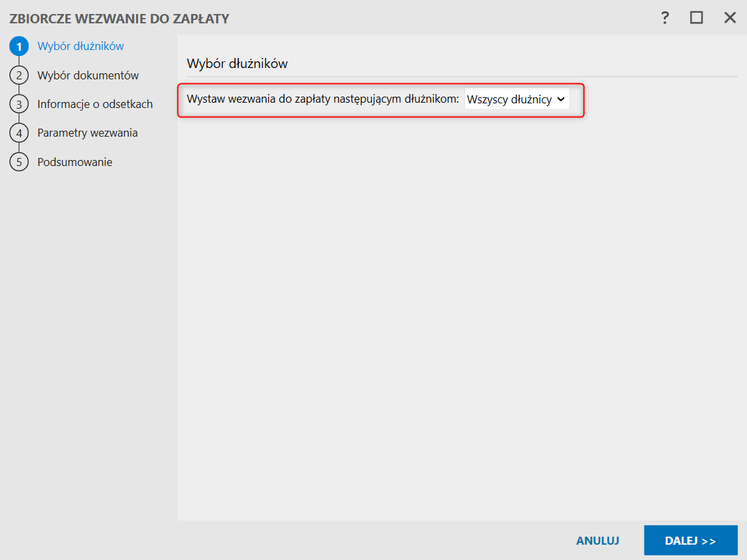Click the step 1 circle icon

coord(19,47)
